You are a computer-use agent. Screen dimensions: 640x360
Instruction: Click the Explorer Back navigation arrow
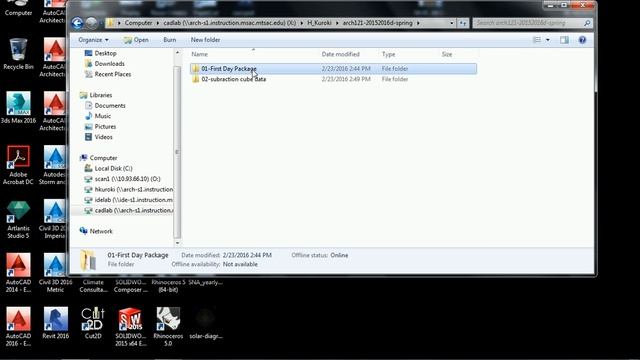[77, 23]
